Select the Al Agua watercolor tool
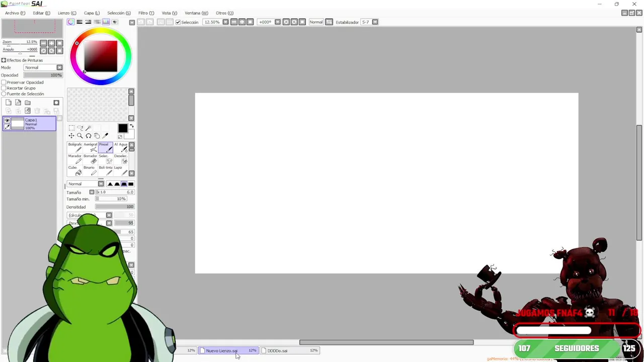644x362 pixels. pos(121,147)
